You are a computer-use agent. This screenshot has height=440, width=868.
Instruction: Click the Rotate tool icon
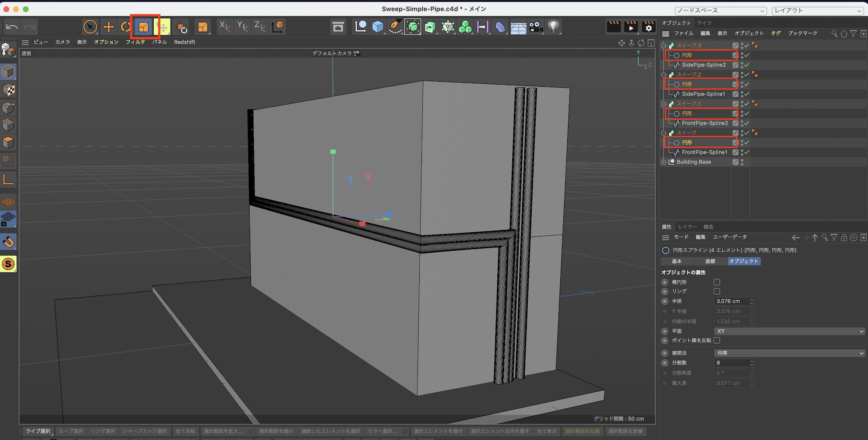[x=125, y=27]
